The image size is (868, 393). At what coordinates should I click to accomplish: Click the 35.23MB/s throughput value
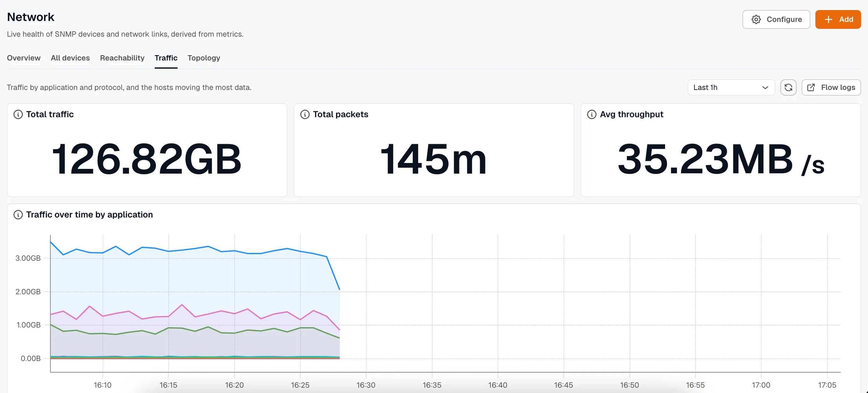tap(721, 159)
